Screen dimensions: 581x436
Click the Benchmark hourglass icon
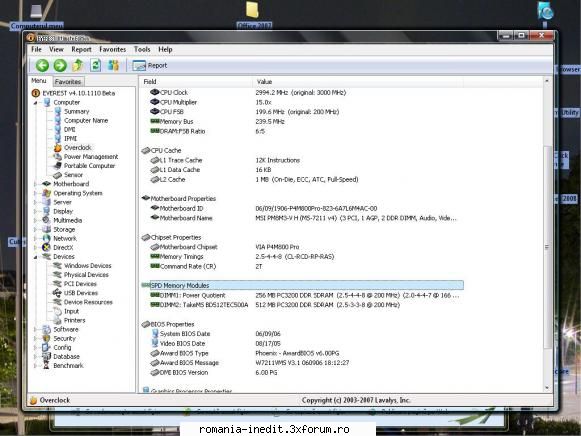click(x=46, y=366)
